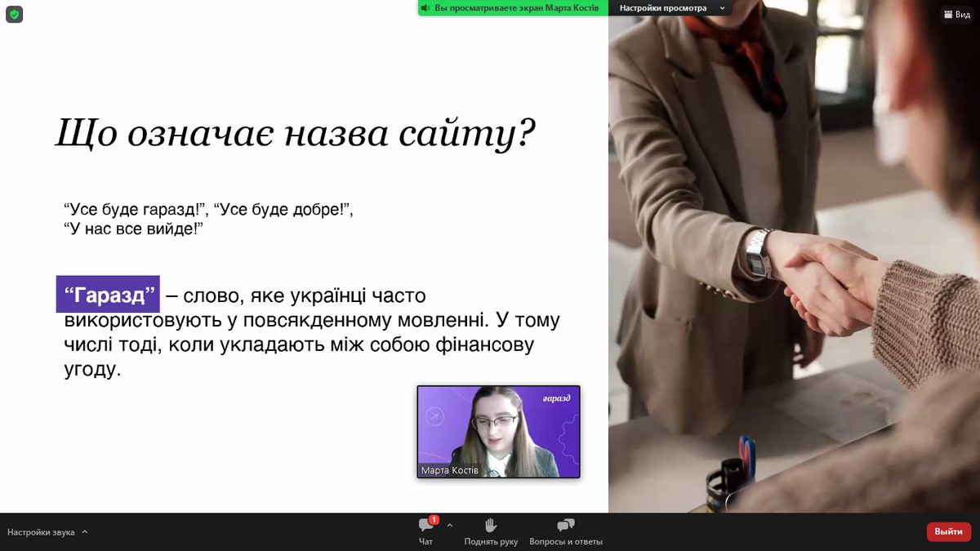Click the screen sharing notice for Марта Костів
980x551 pixels.
click(517, 8)
